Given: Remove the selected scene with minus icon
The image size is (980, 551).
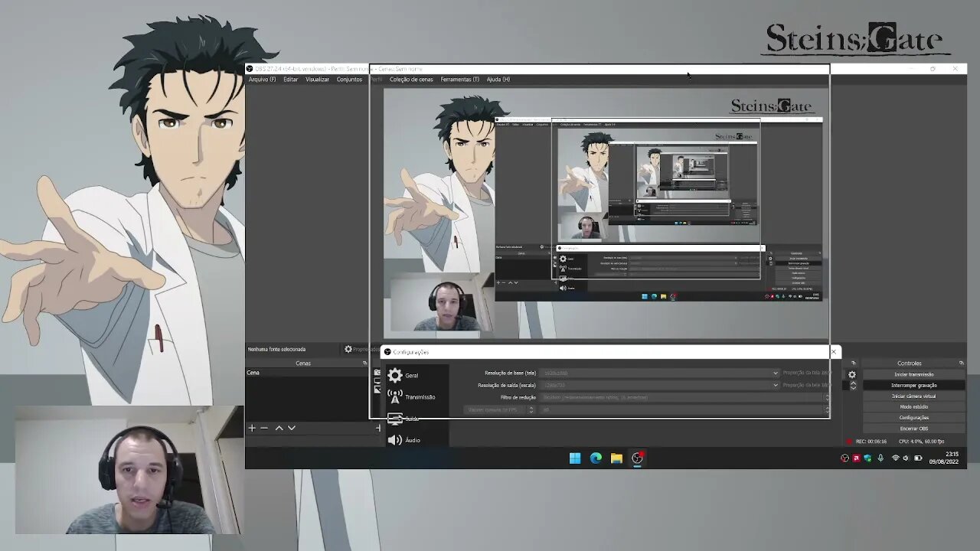Looking at the screenshot, I should coord(264,428).
